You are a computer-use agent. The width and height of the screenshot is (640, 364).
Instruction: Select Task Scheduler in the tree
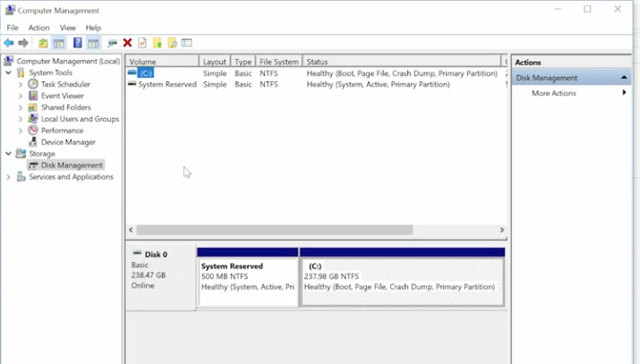(x=65, y=84)
